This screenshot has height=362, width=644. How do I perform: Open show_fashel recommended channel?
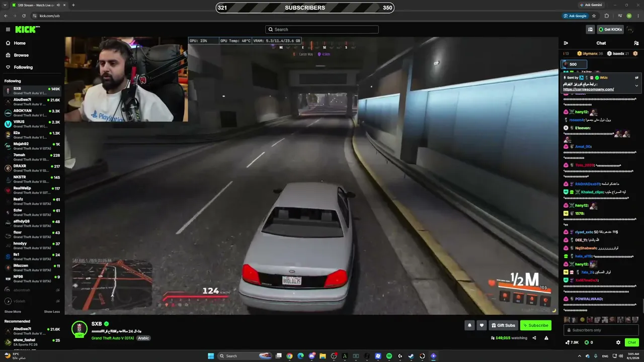pos(32,342)
